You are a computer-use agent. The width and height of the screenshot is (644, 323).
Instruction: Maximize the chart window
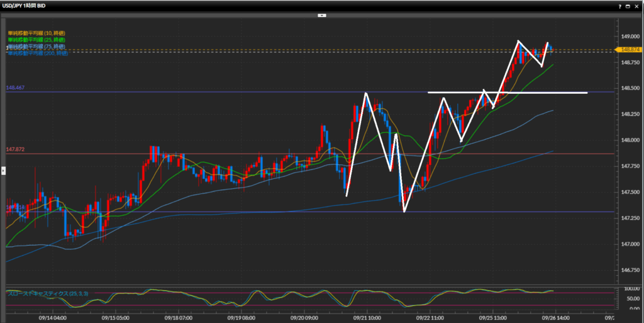628,5
